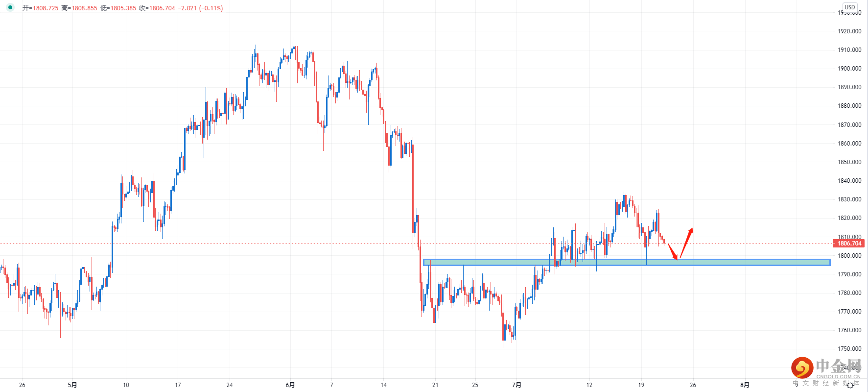Image resolution: width=868 pixels, height=392 pixels.
Task: Click the low price value 1805.385
Action: click(123, 8)
